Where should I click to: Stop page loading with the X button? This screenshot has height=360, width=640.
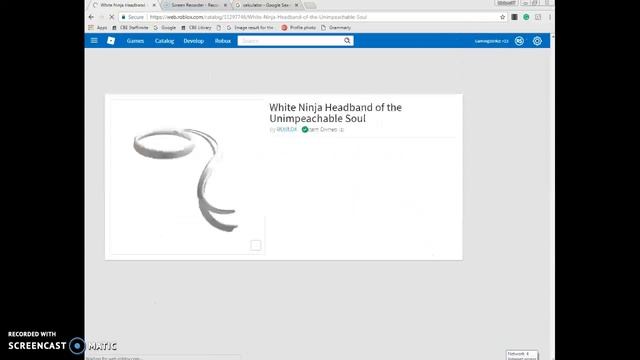point(111,17)
